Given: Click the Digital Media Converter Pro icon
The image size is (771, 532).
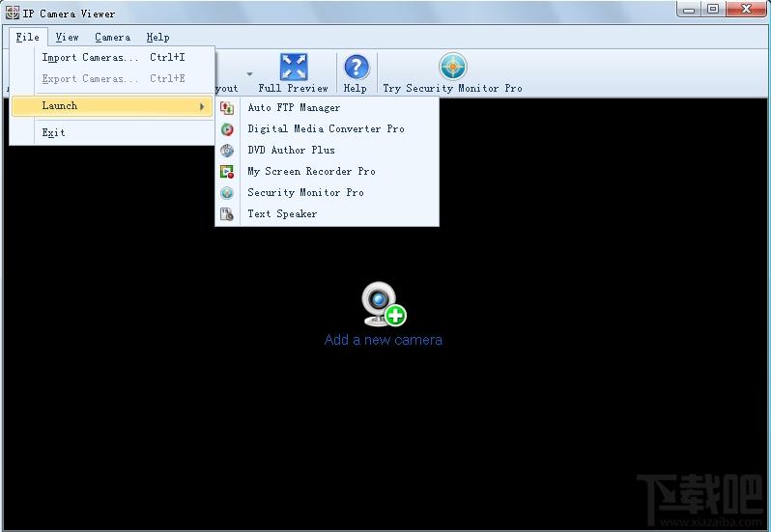Looking at the screenshot, I should 227,129.
